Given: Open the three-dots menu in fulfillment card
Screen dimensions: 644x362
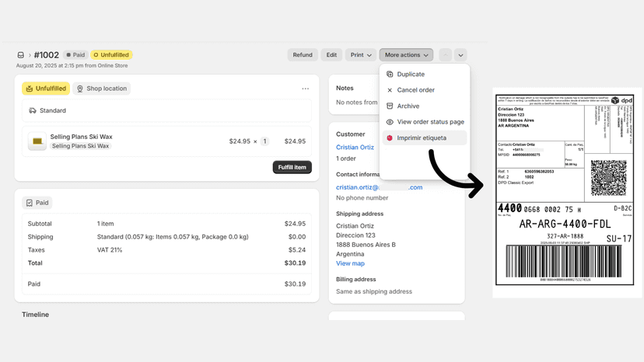Looking at the screenshot, I should pos(305,89).
